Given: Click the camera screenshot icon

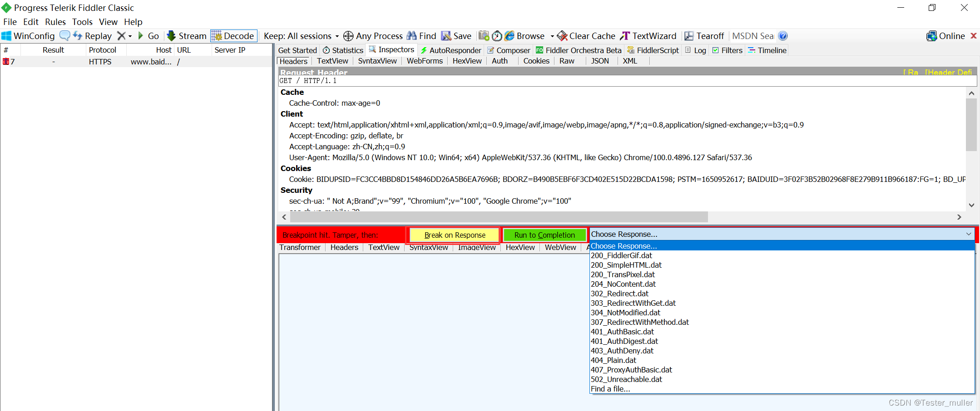Looking at the screenshot, I should click(x=484, y=36).
